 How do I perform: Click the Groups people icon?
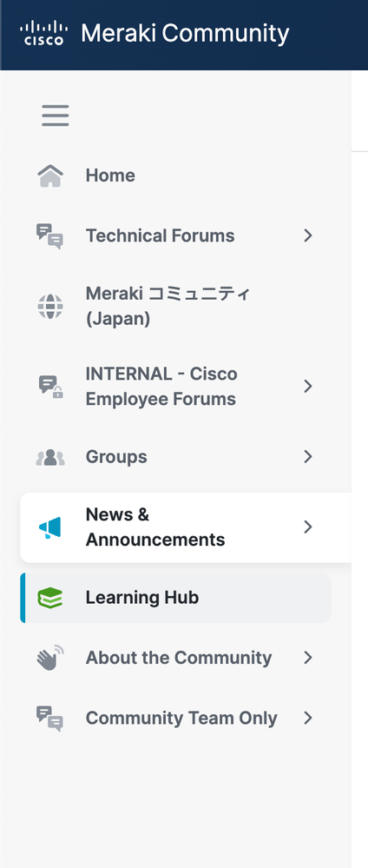(50, 457)
